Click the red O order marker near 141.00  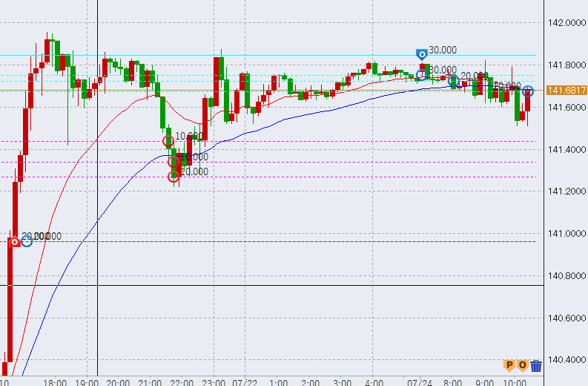pyautogui.click(x=13, y=241)
